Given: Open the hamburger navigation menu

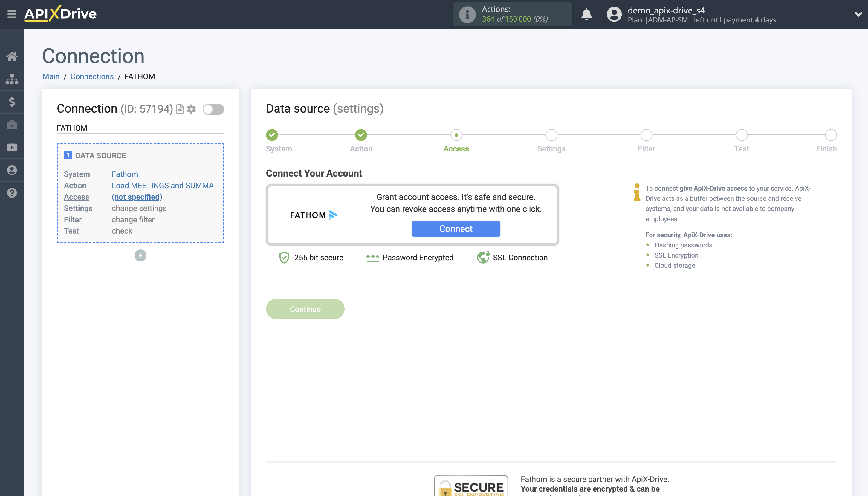Looking at the screenshot, I should (12, 14).
